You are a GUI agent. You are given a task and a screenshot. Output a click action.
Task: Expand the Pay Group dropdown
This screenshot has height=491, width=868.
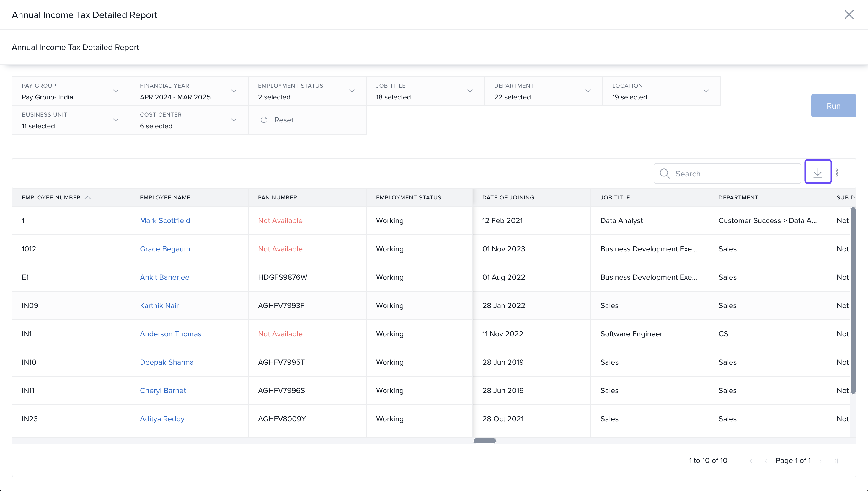(x=115, y=91)
